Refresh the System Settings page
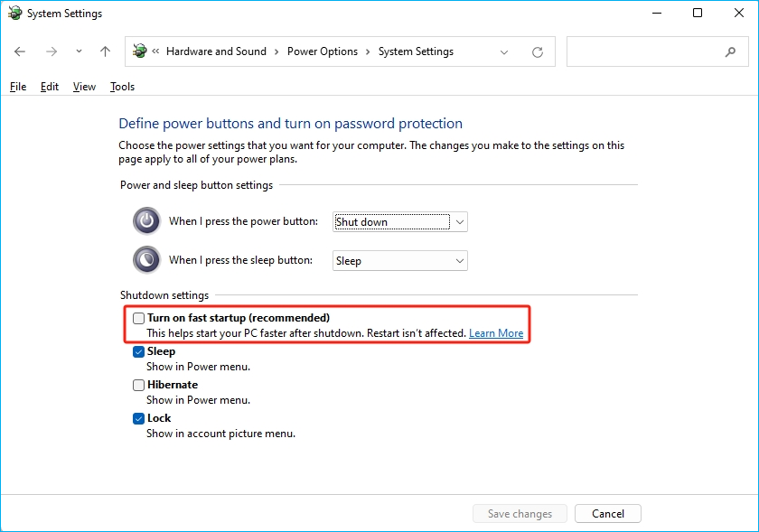The width and height of the screenshot is (759, 532). click(538, 52)
